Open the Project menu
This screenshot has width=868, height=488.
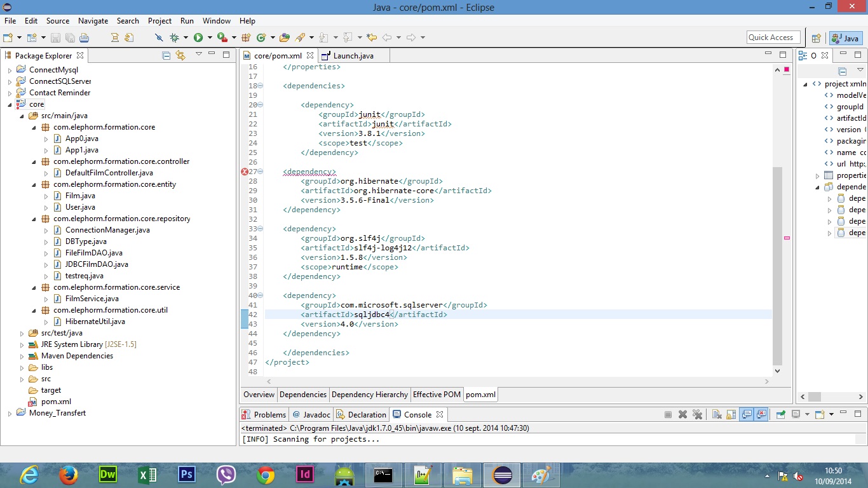tap(160, 21)
